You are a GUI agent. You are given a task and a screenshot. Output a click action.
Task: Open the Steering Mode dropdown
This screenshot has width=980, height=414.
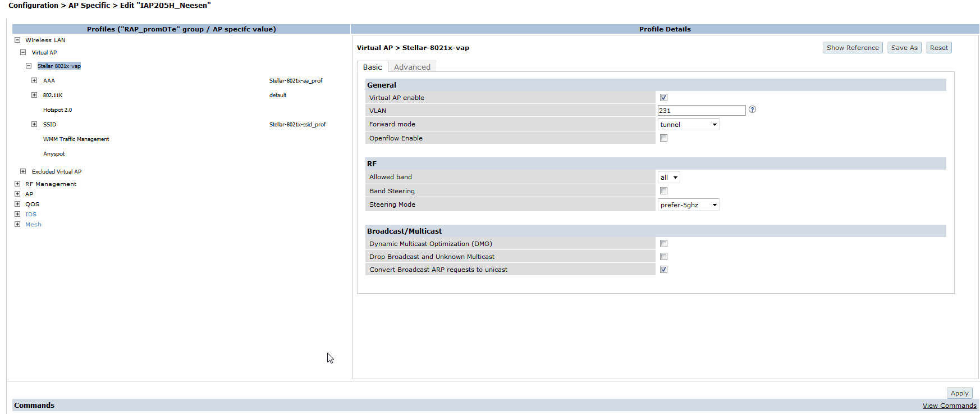[688, 205]
